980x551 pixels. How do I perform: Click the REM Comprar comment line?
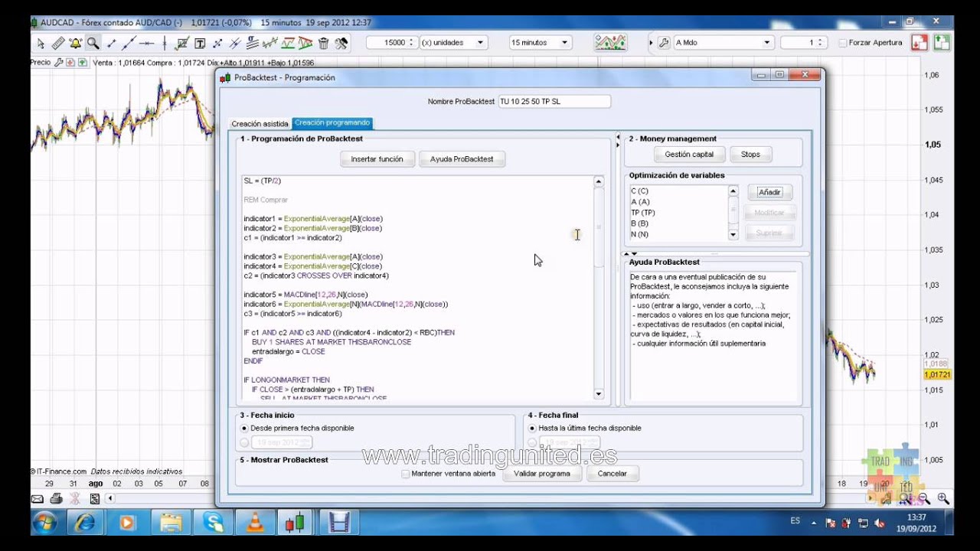point(266,200)
